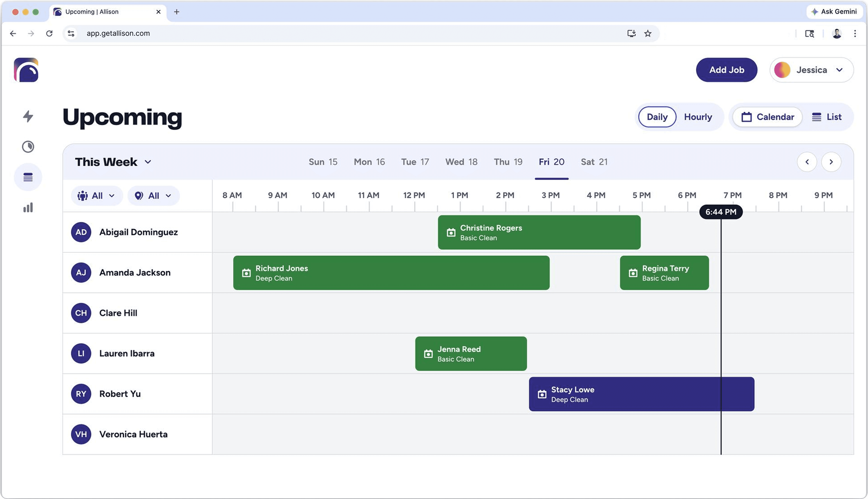
Task: Click calendar icon on Stacy Lowe job
Action: tap(542, 394)
